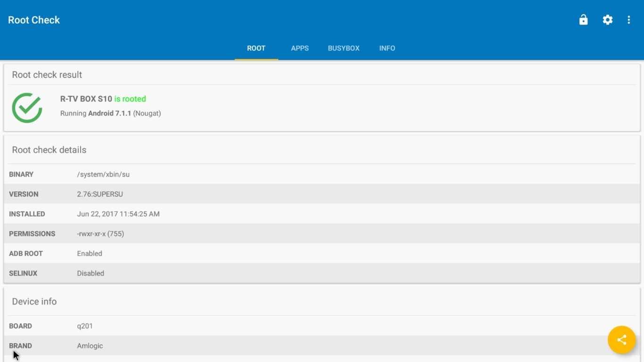Select the BINARY row label
The width and height of the screenshot is (644, 362).
tap(21, 174)
